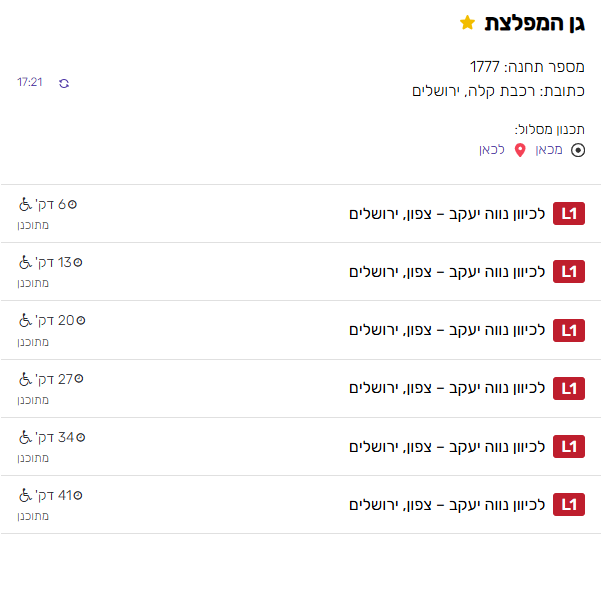The height and width of the screenshot is (589, 605).
Task: Click the yellow favorite star icon
Action: [x=467, y=22]
